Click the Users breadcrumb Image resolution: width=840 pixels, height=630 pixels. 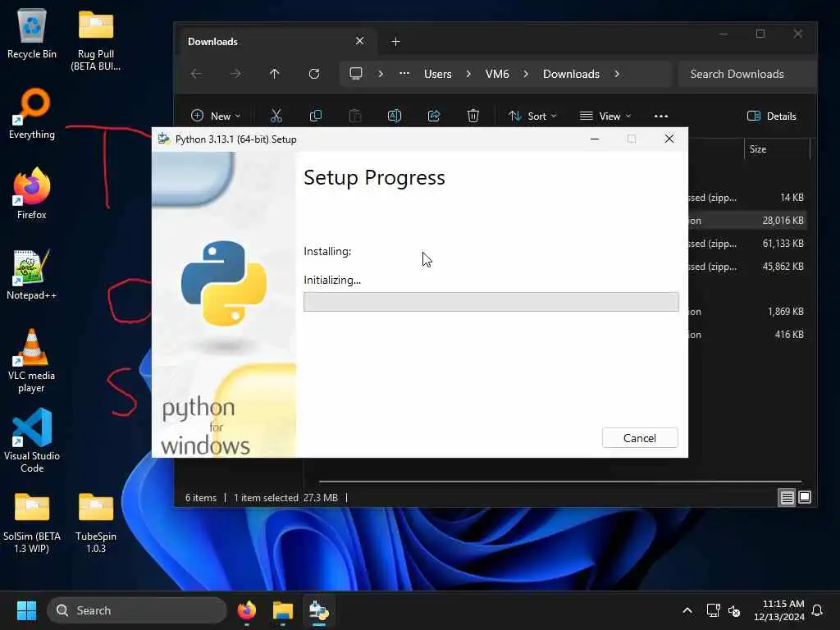(x=438, y=74)
